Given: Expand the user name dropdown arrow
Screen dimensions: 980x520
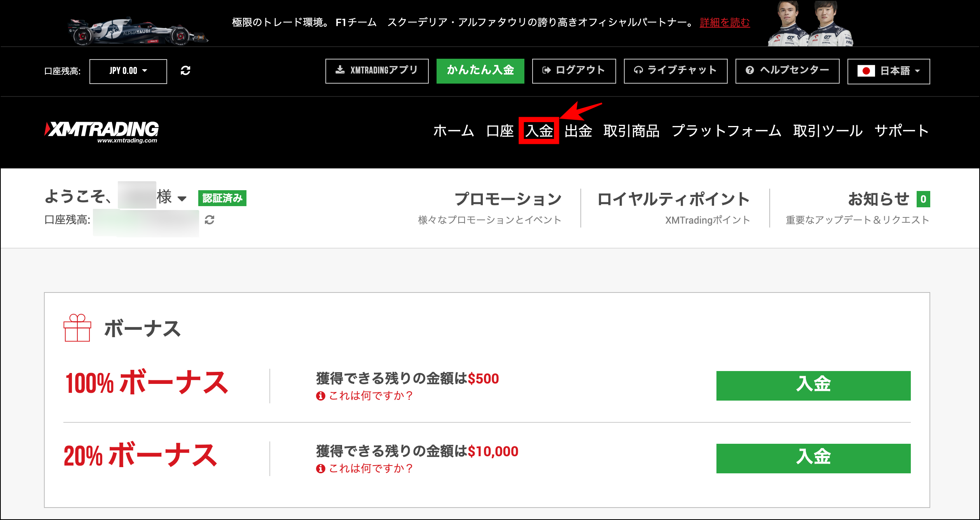Looking at the screenshot, I should point(182,198).
